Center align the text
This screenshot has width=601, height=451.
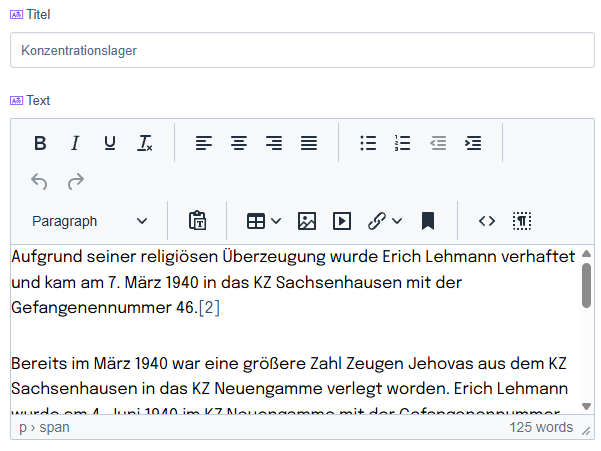[x=239, y=143]
